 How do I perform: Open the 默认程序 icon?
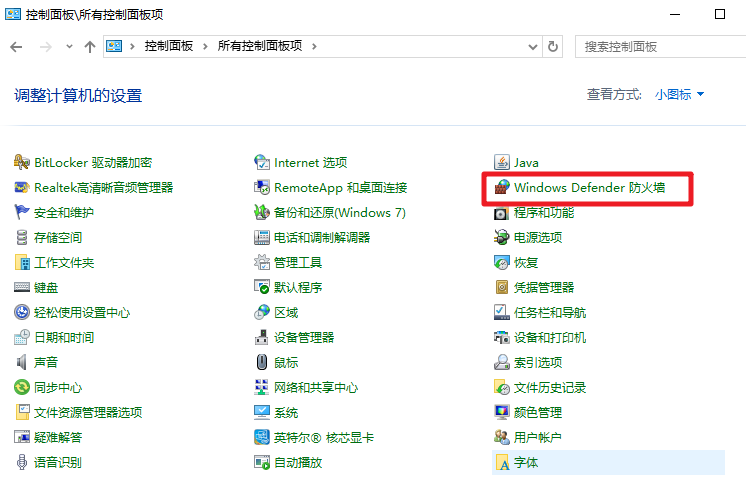point(262,287)
